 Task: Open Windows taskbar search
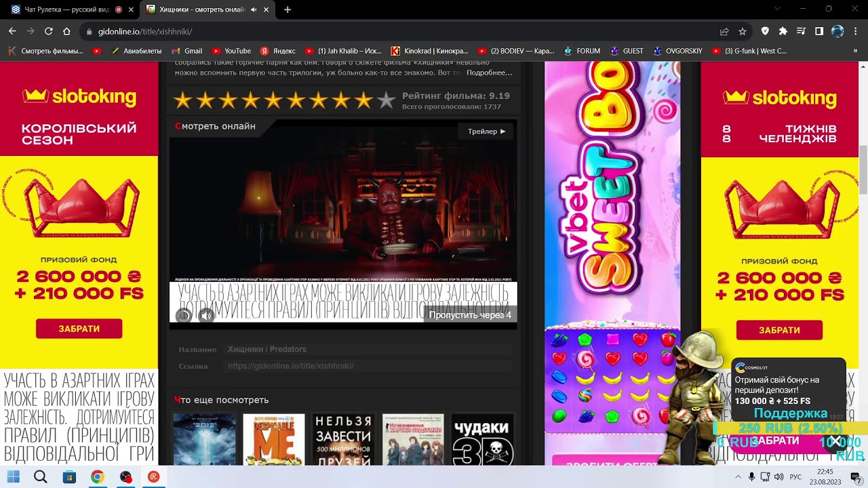coord(41,476)
